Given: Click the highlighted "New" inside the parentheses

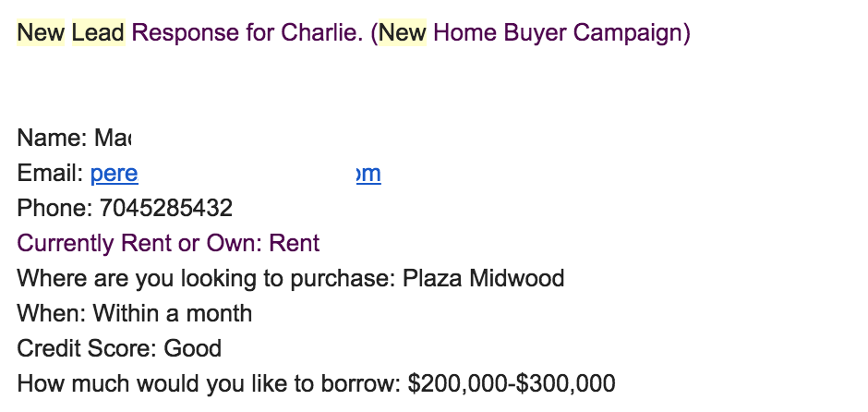Looking at the screenshot, I should pyautogui.click(x=403, y=33).
